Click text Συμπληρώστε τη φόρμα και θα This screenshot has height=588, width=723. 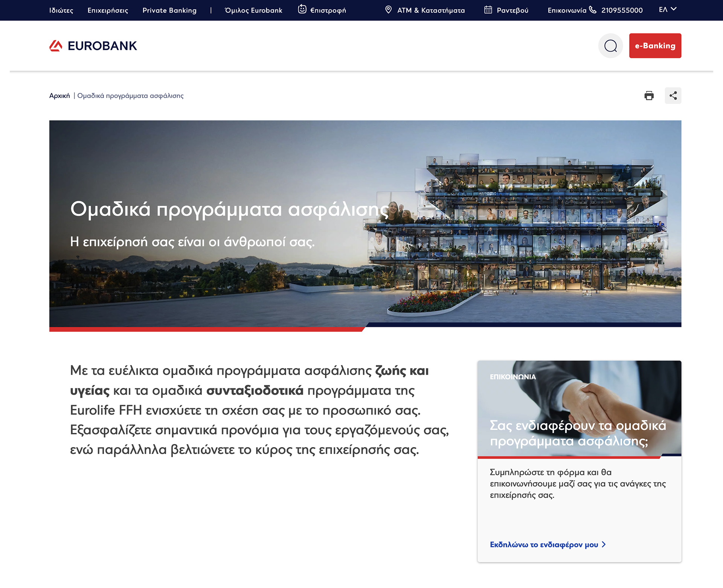tap(551, 472)
